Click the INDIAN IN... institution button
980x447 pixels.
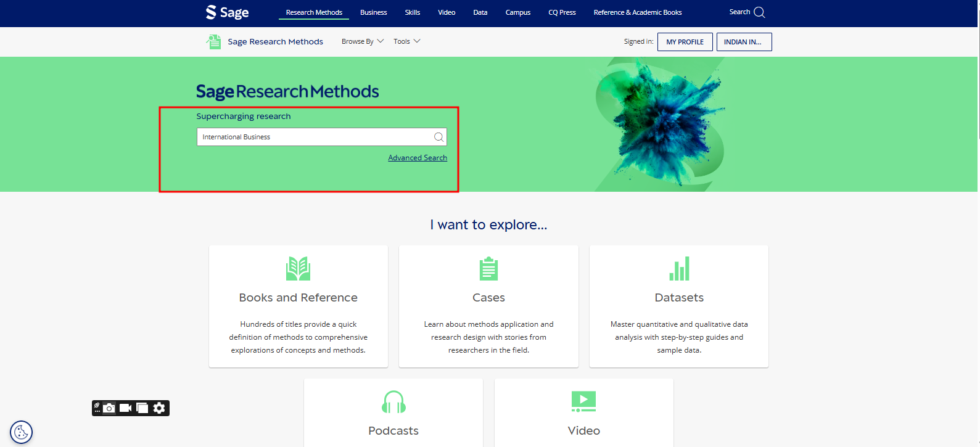tap(743, 42)
